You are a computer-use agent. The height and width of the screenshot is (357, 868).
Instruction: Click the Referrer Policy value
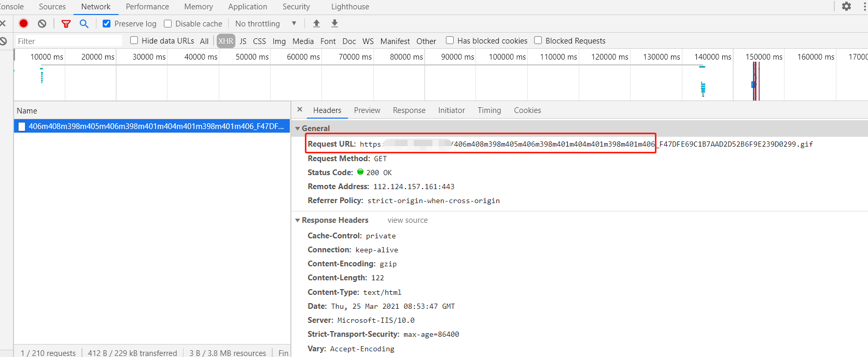[x=433, y=201]
